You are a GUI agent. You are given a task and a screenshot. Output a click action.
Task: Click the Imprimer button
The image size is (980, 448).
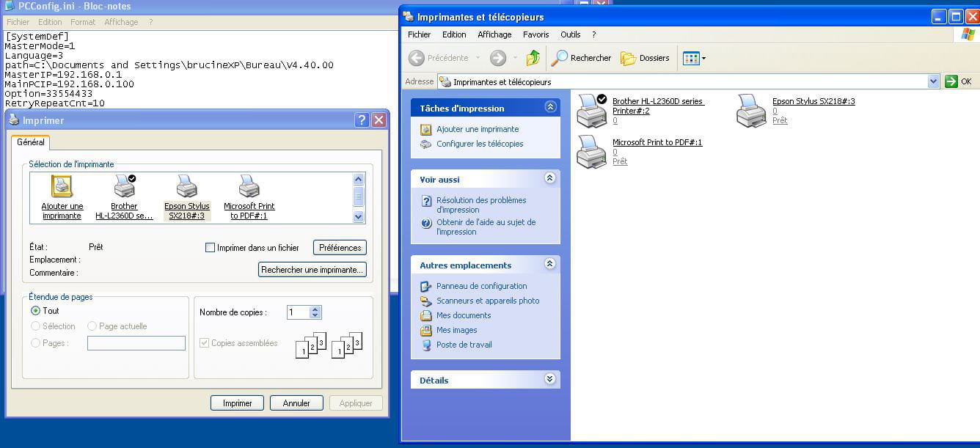237,403
